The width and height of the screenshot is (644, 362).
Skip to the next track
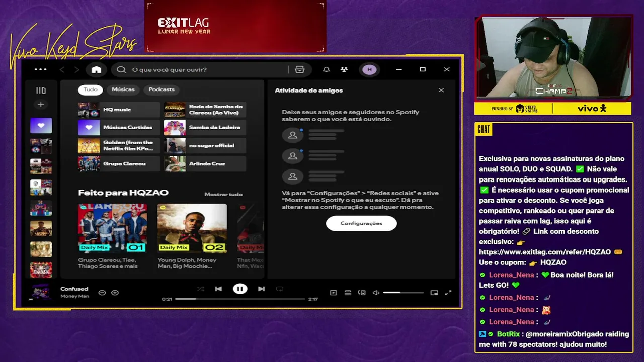[261, 289]
